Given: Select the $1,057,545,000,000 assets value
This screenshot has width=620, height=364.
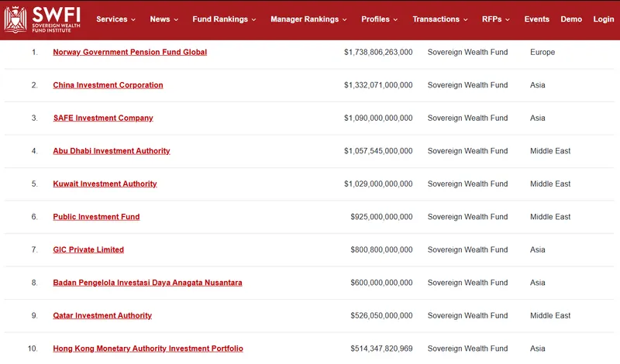Looking at the screenshot, I should [378, 151].
